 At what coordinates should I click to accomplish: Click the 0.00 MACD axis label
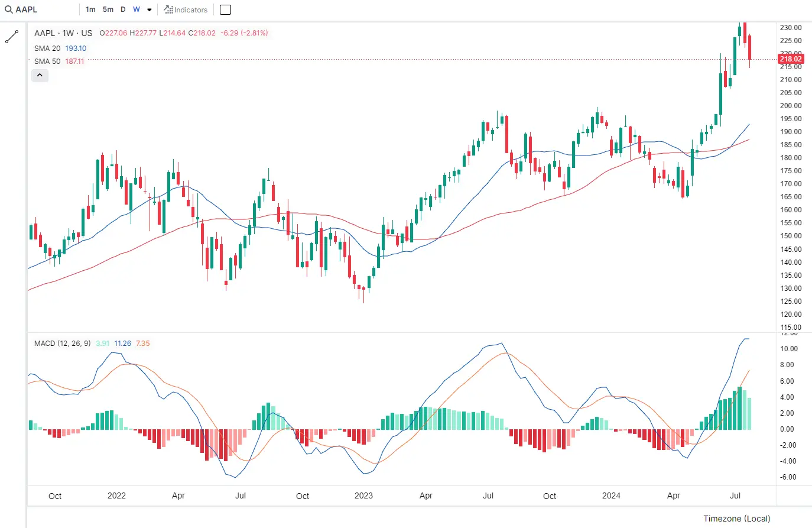point(787,429)
